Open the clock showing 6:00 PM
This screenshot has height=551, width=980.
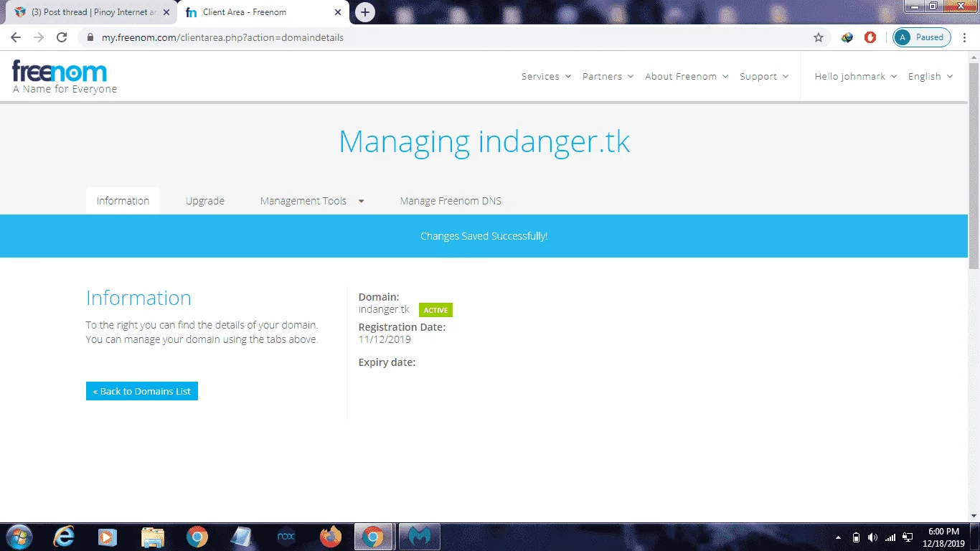pyautogui.click(x=943, y=537)
